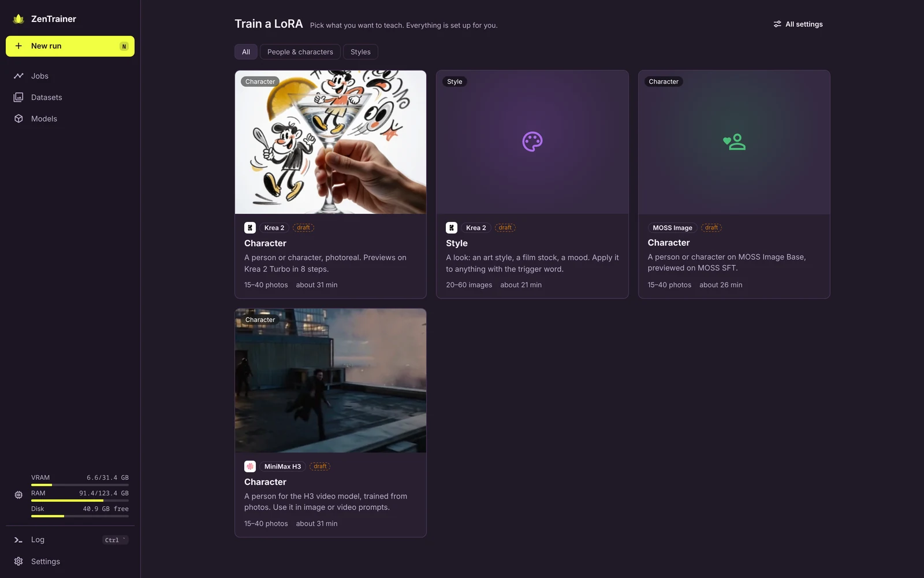
Task: Click the MiniMax H3 model chip
Action: [282, 466]
